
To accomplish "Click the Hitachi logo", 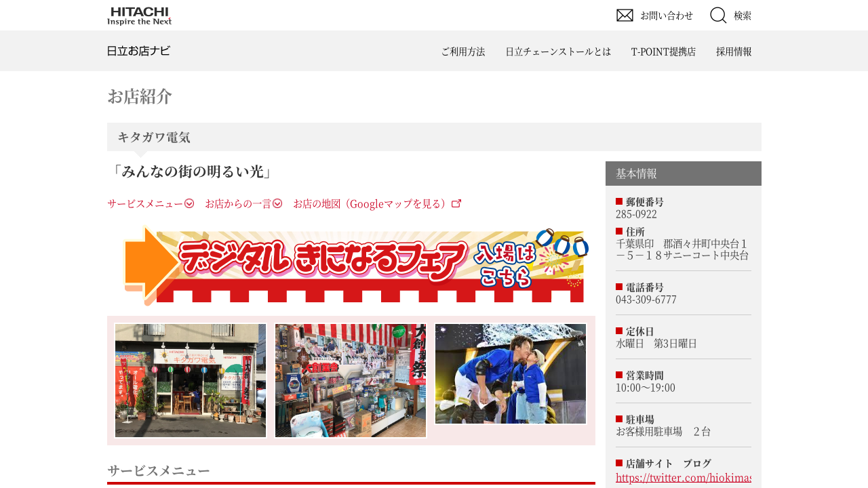I will click(x=139, y=16).
